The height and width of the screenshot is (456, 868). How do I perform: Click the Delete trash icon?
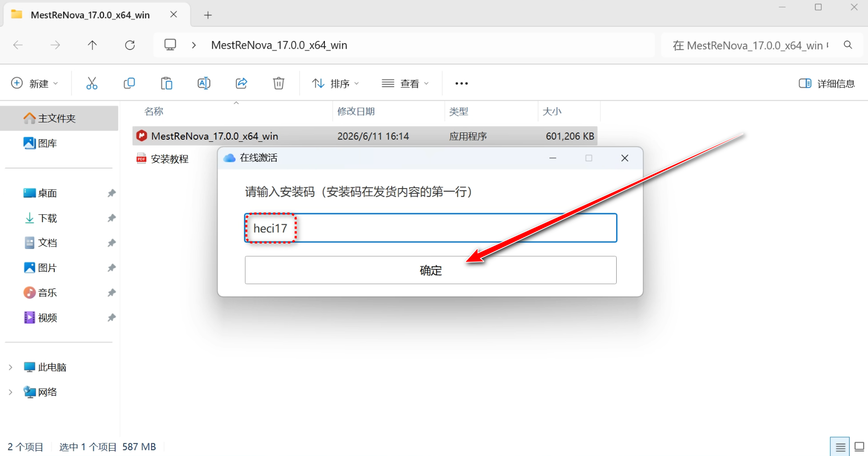tap(279, 83)
